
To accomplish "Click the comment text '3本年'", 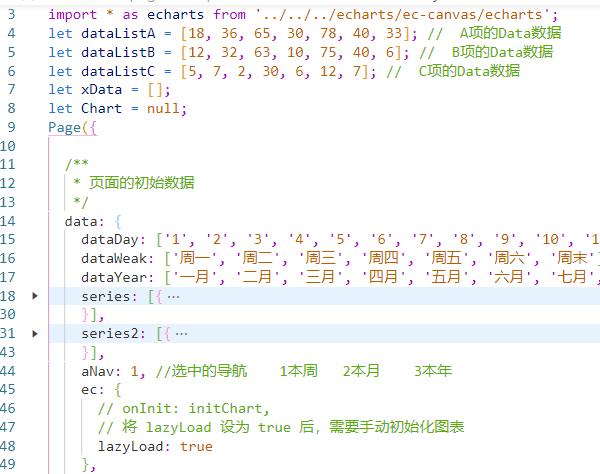I will (x=433, y=371).
